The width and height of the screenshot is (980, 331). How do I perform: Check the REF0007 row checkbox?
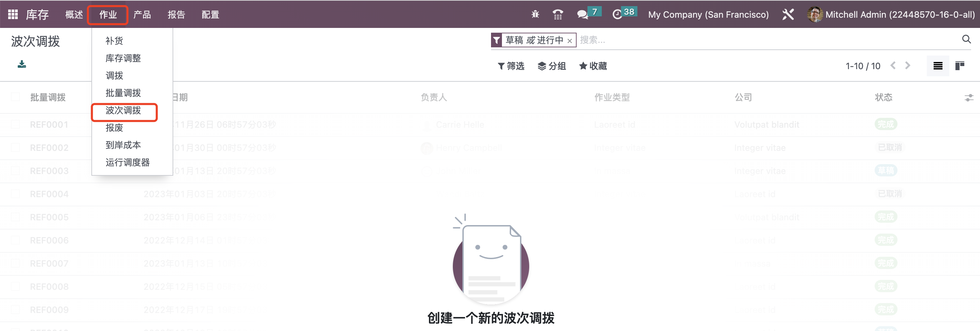coord(16,264)
